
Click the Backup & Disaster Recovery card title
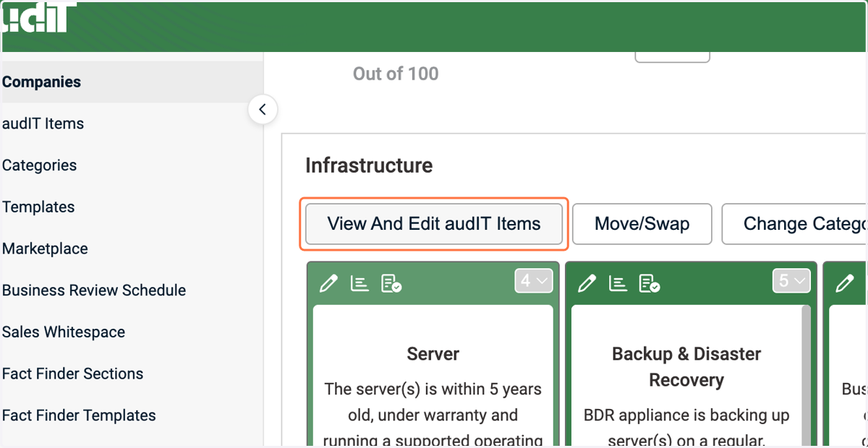click(x=686, y=367)
